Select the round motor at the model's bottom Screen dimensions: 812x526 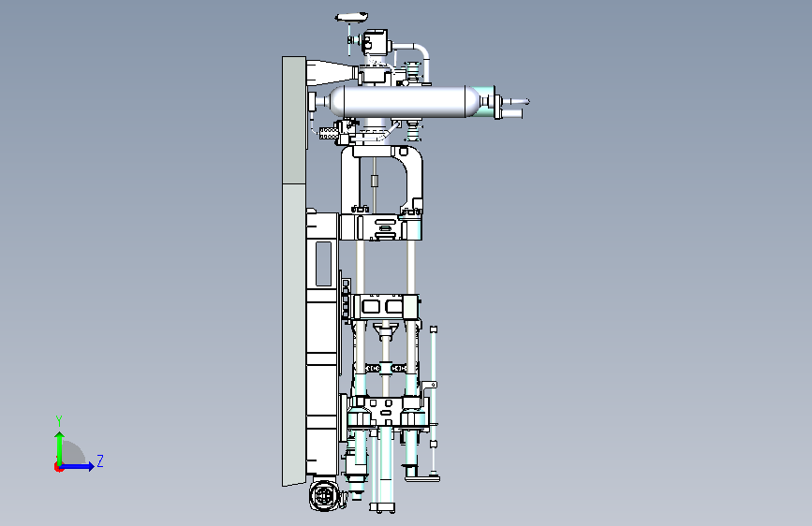(x=326, y=496)
